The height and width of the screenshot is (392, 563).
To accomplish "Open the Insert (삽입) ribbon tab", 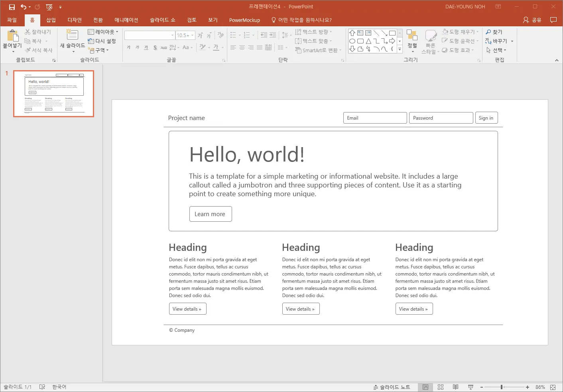I will coord(51,20).
